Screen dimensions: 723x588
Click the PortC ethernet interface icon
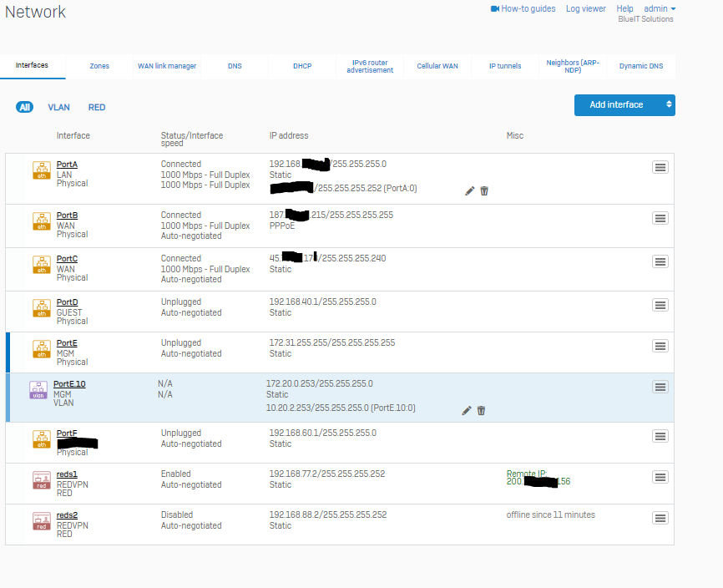click(x=41, y=264)
